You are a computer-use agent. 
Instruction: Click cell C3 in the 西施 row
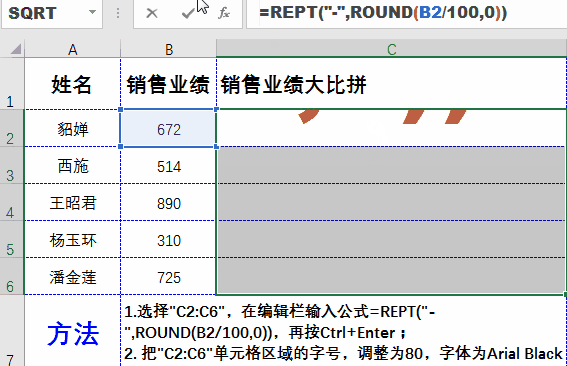tap(392, 165)
